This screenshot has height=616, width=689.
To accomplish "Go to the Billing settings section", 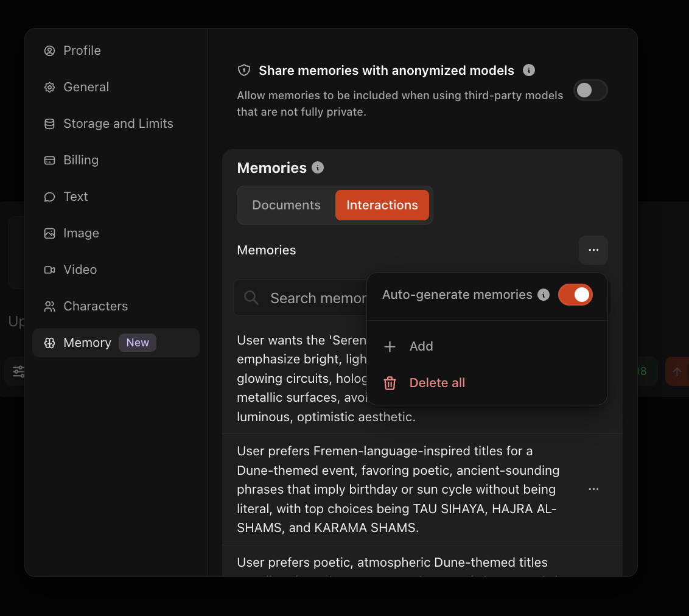I will click(x=80, y=160).
